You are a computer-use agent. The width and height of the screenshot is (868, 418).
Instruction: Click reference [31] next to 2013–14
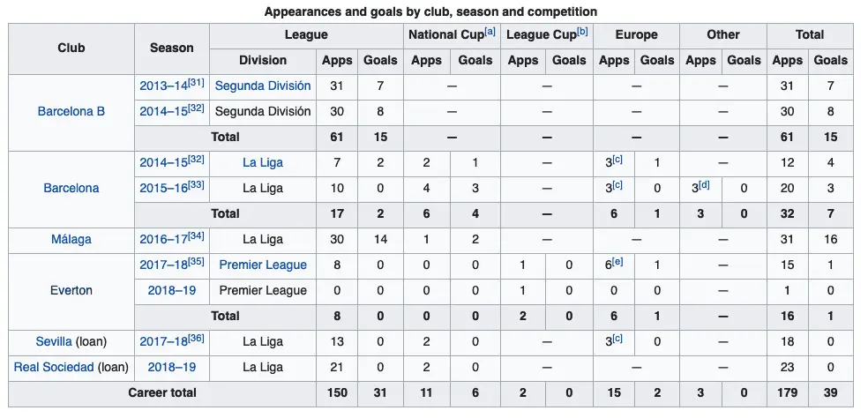196,83
